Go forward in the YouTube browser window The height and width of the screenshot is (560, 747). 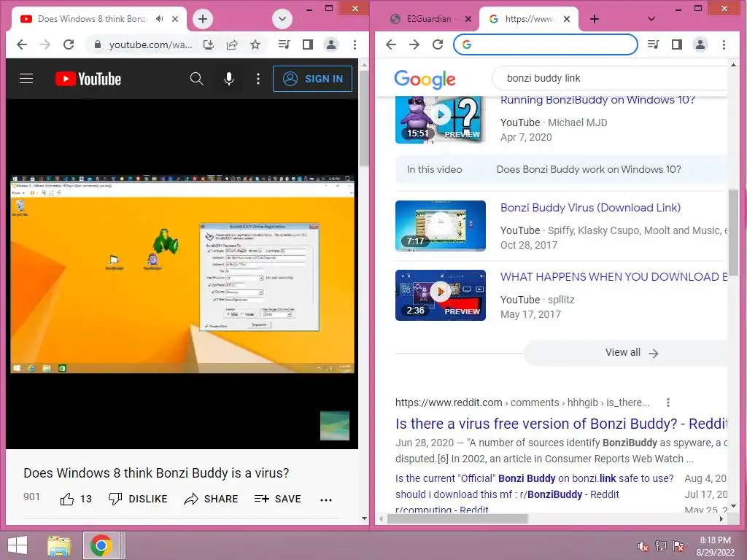pos(44,44)
